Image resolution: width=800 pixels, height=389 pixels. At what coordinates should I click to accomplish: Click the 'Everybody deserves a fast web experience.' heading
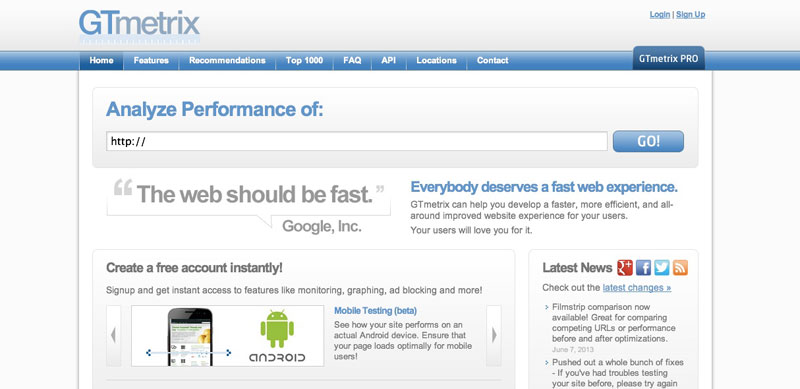pos(544,187)
